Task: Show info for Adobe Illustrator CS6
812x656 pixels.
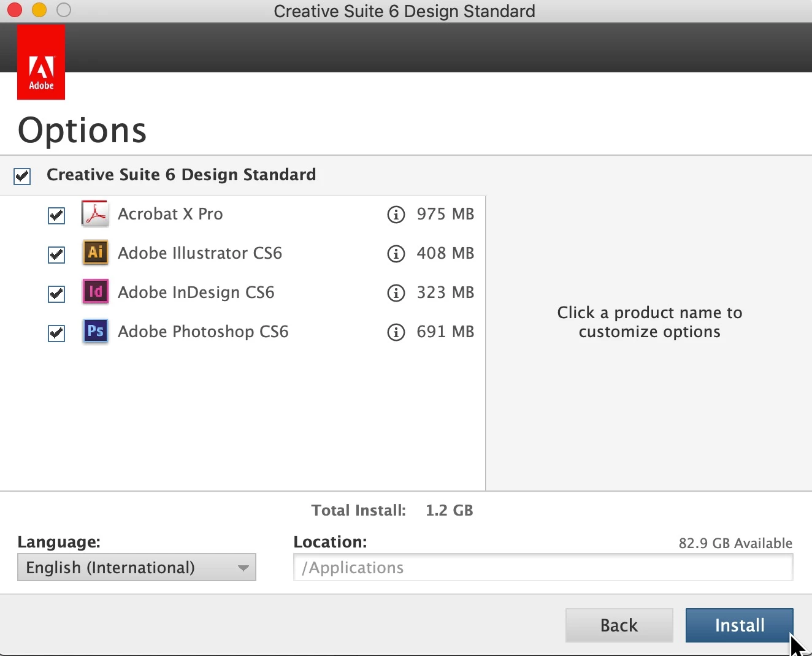Action: click(396, 254)
